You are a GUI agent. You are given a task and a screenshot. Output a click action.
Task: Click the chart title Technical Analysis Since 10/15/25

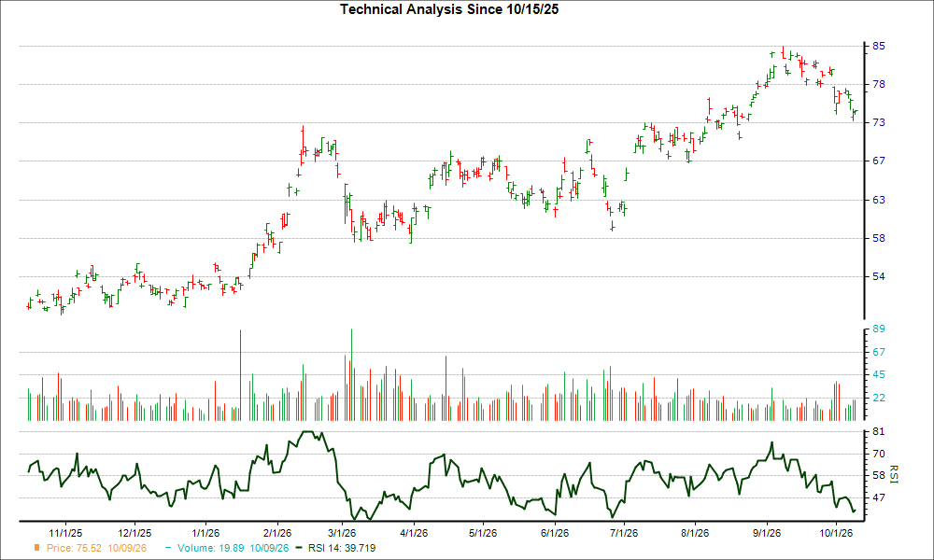(449, 9)
